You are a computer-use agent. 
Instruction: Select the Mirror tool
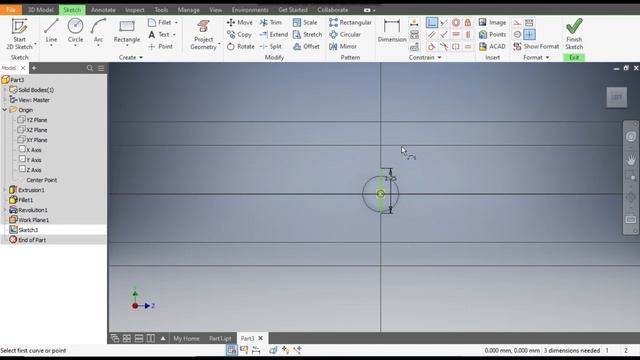point(343,47)
